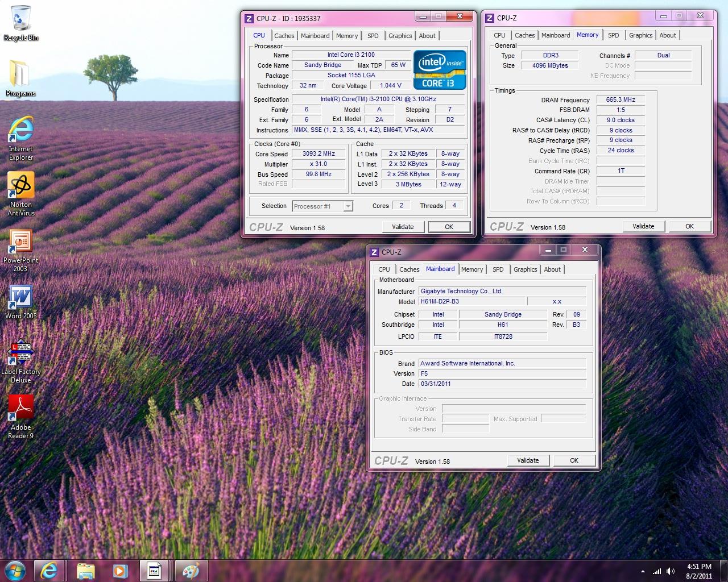
Task: Open SPD tab in CPU-Z ID window
Action: pyautogui.click(x=373, y=36)
